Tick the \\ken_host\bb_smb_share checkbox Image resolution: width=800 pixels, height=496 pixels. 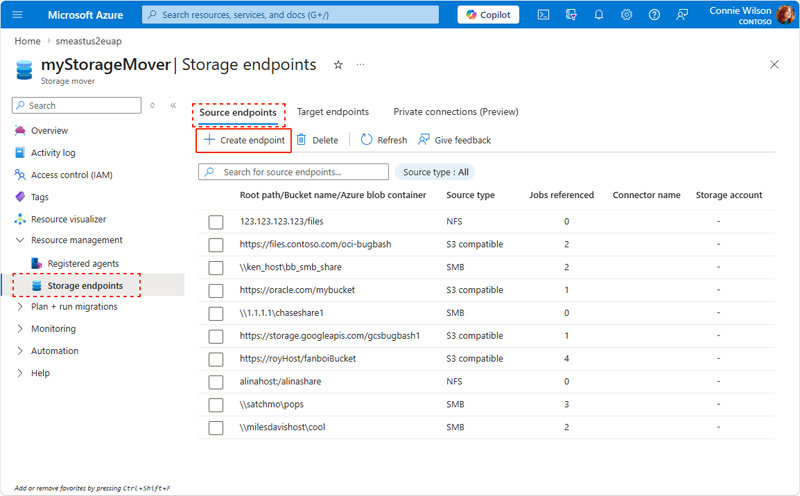pyautogui.click(x=216, y=267)
